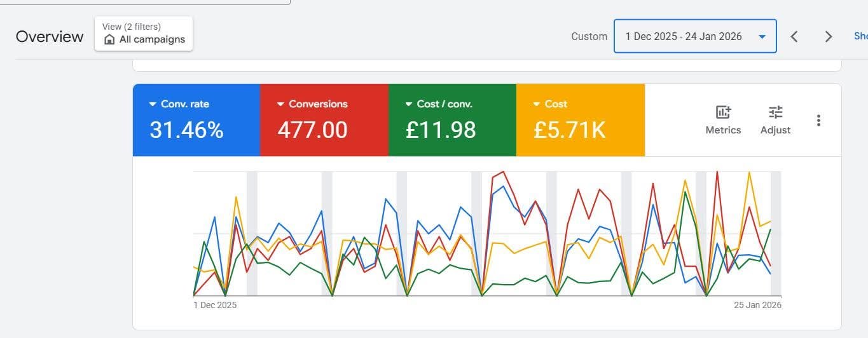This screenshot has width=868, height=338.
Task: Select the red 477.00 scorecard value
Action: point(312,130)
